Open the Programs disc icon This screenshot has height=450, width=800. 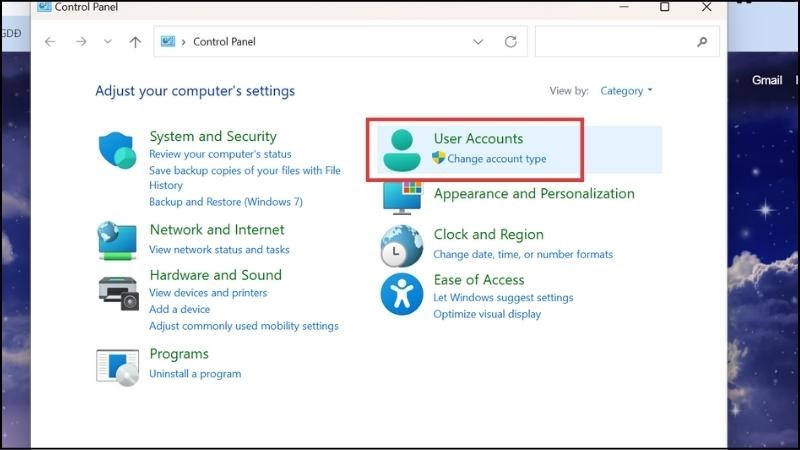(117, 367)
